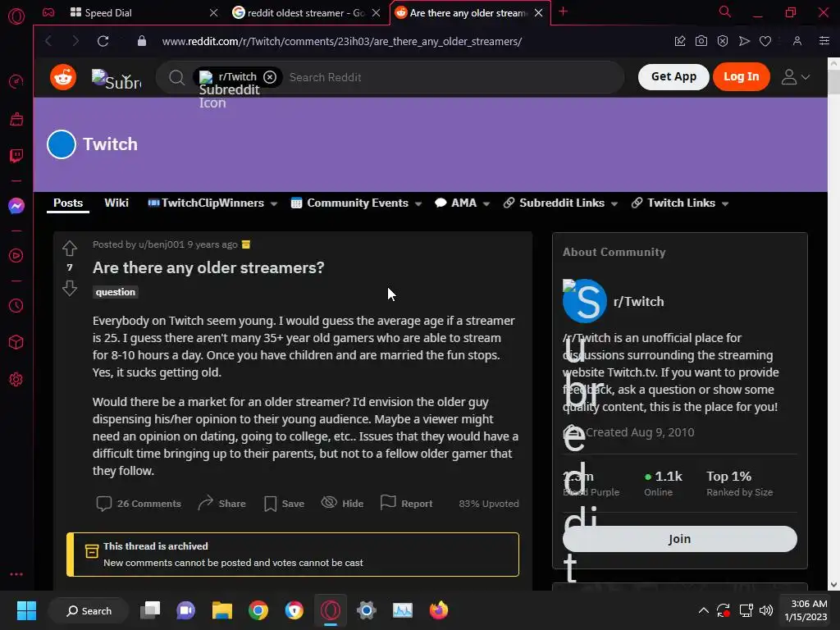Open the sidebar three-dots setup menu

point(16,574)
